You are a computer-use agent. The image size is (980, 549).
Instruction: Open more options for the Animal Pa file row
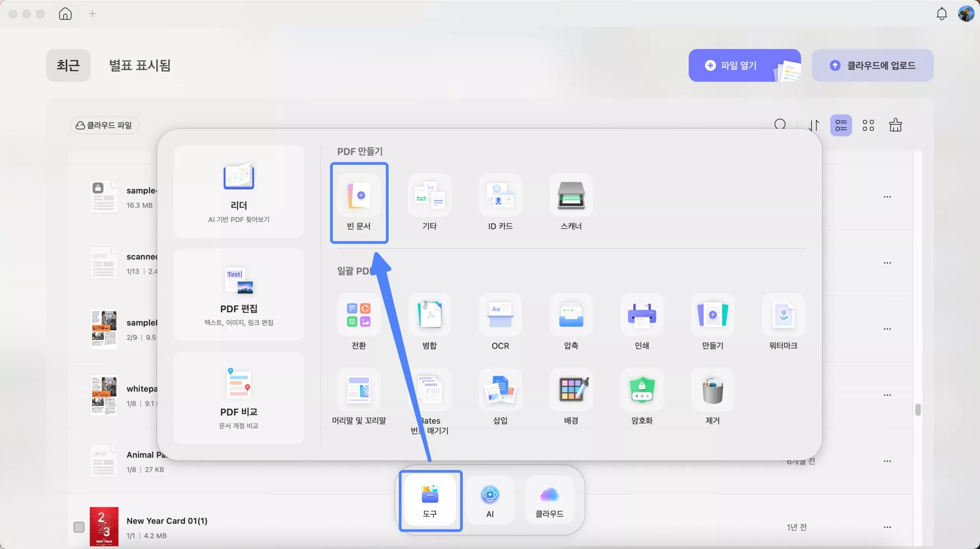(887, 461)
